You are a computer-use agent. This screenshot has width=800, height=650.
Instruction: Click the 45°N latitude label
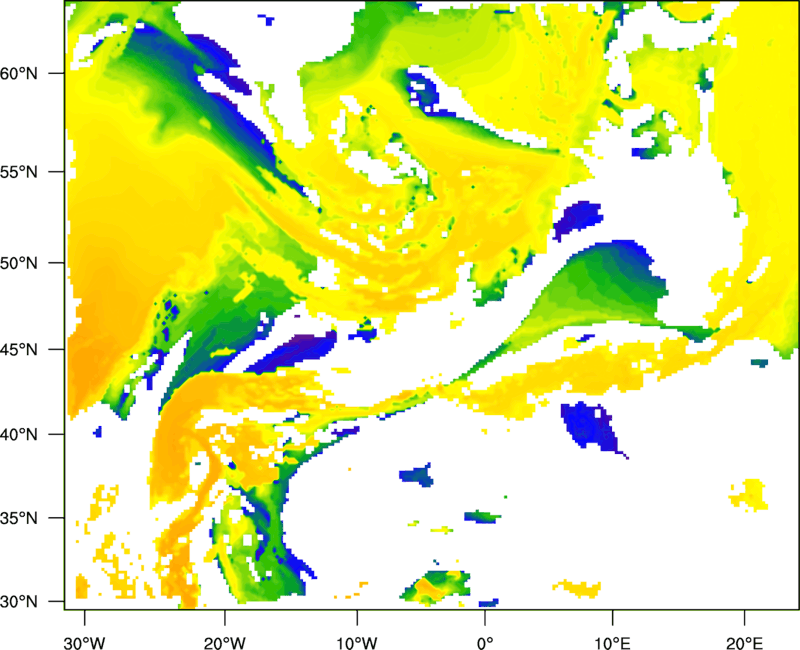[x=19, y=349]
